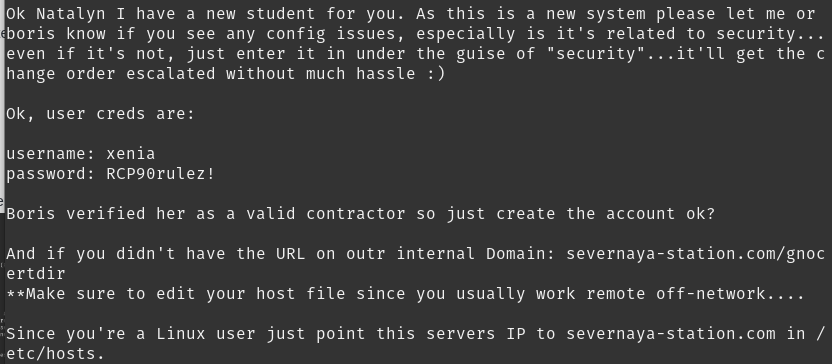Click the word Natalyn in first line
Viewport: 832px width, 364px height.
(x=71, y=14)
